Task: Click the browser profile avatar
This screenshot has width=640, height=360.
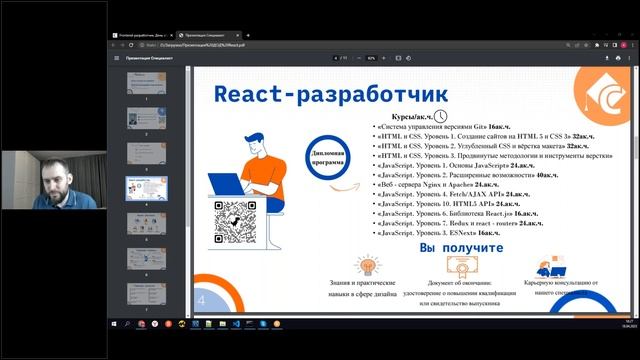Action: tap(624, 45)
